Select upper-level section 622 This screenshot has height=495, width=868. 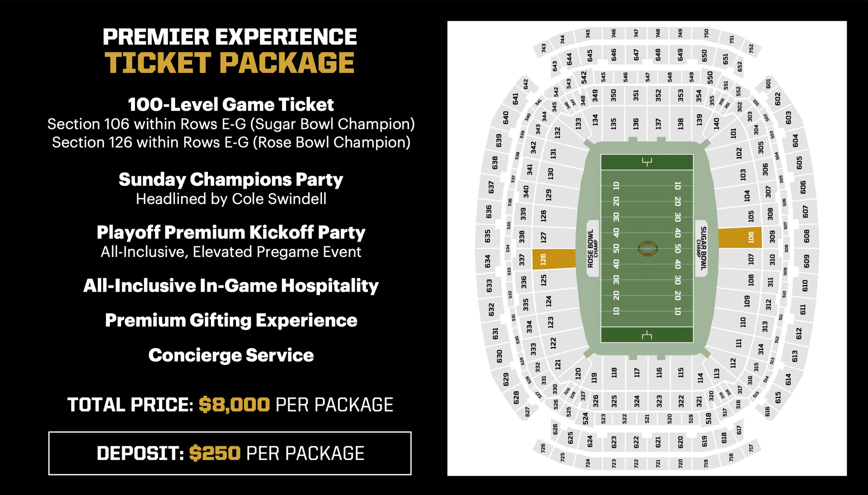636,442
